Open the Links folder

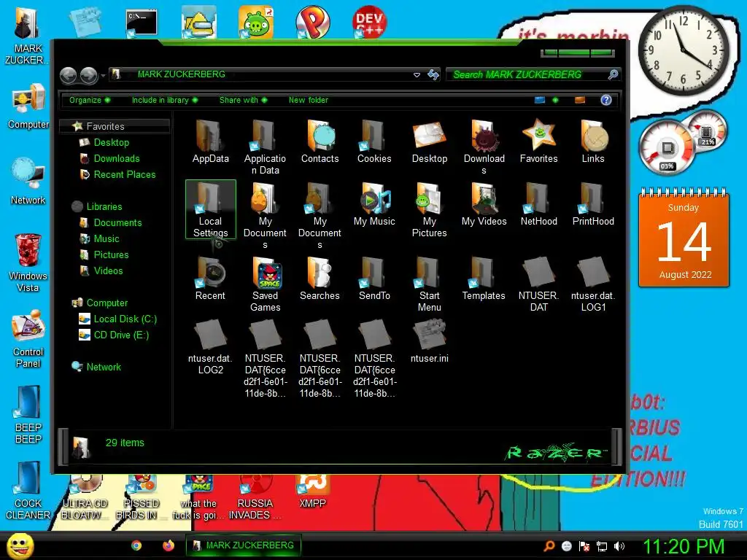pyautogui.click(x=593, y=142)
